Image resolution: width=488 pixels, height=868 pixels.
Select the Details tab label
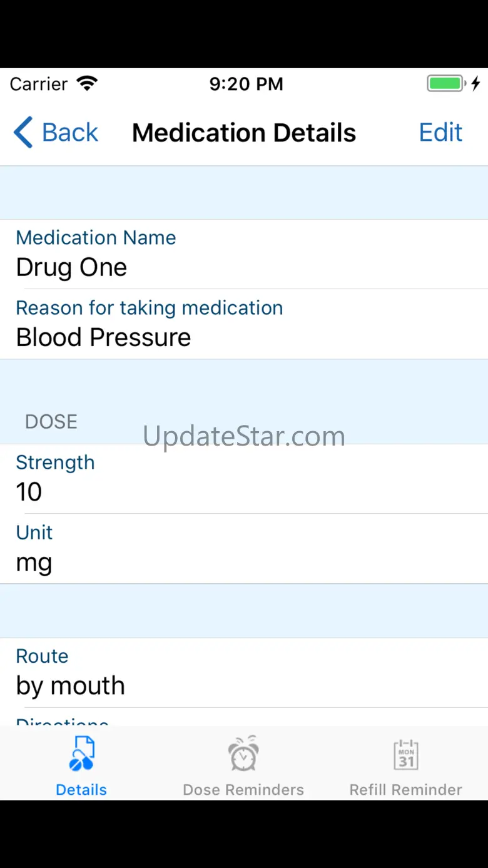click(81, 790)
